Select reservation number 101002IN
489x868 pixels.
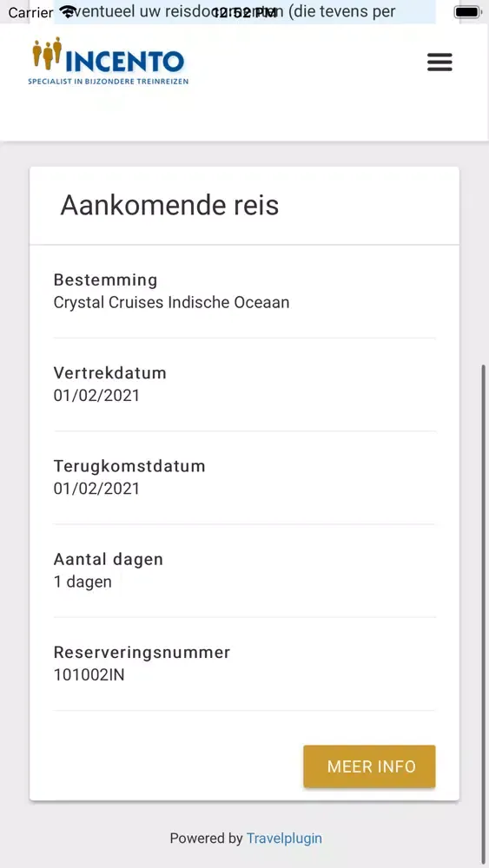coord(89,674)
